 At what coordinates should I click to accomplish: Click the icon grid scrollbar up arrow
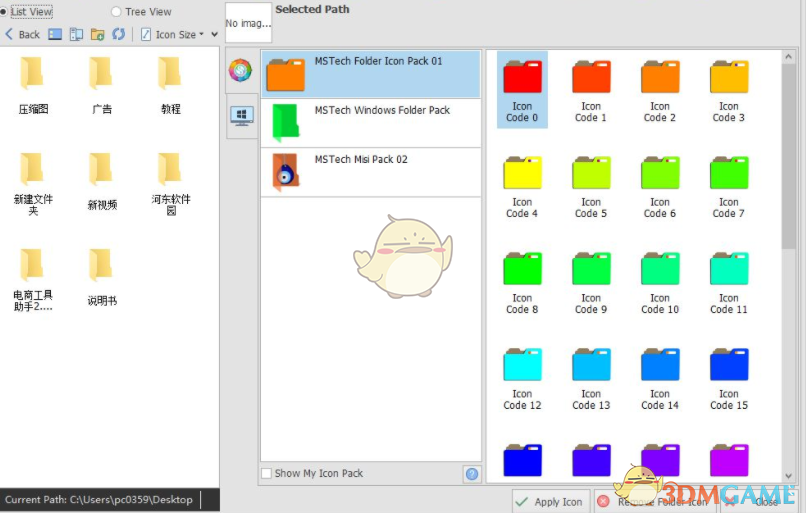pos(789,57)
